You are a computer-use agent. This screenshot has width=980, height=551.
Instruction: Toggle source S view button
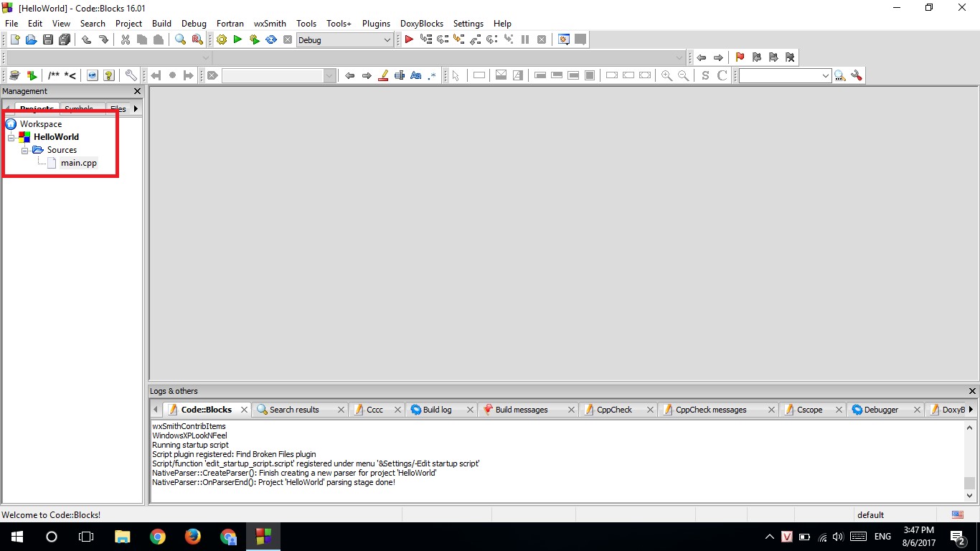705,75
